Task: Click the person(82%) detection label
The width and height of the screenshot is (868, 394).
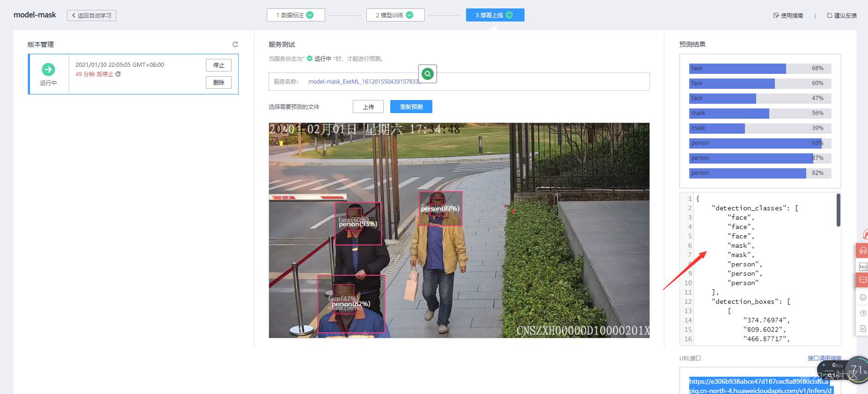Action: tap(351, 304)
